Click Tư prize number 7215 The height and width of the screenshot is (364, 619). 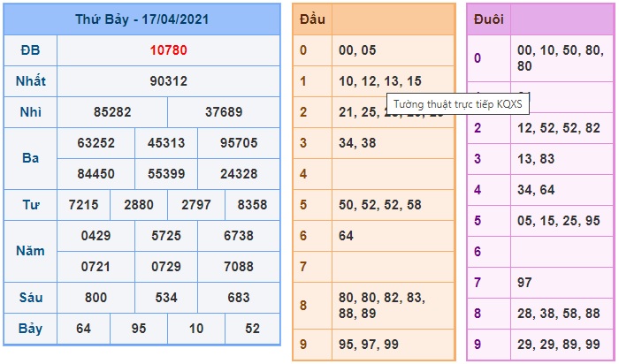(x=83, y=205)
